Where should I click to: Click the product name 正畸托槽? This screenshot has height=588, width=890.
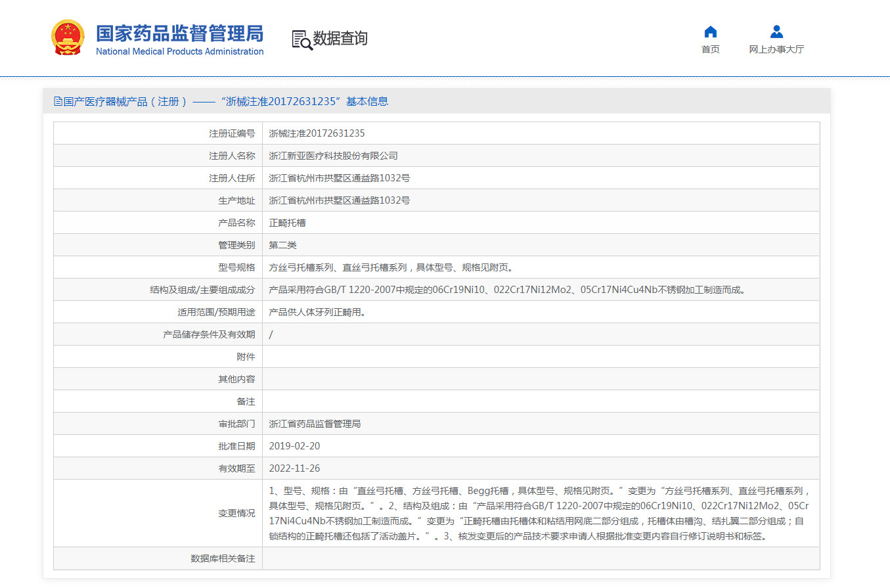pos(288,223)
